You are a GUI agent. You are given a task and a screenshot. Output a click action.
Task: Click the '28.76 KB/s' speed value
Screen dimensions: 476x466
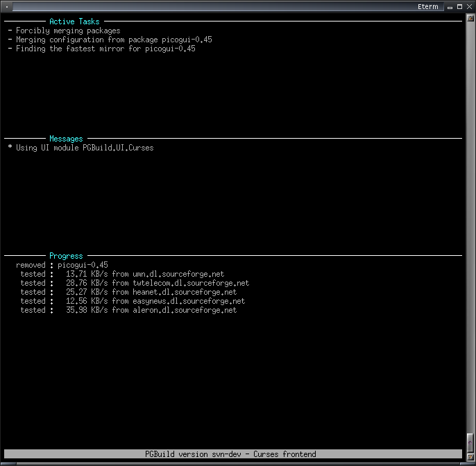point(87,283)
